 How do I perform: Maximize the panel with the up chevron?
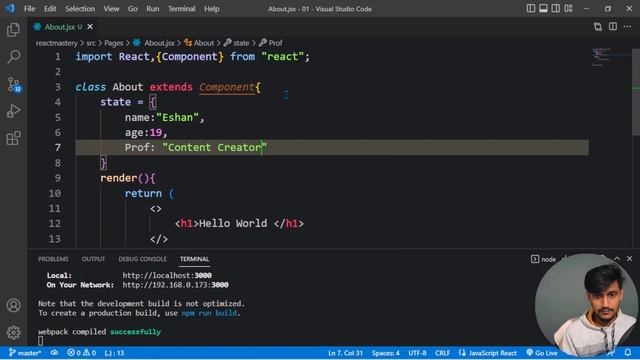tap(617, 259)
